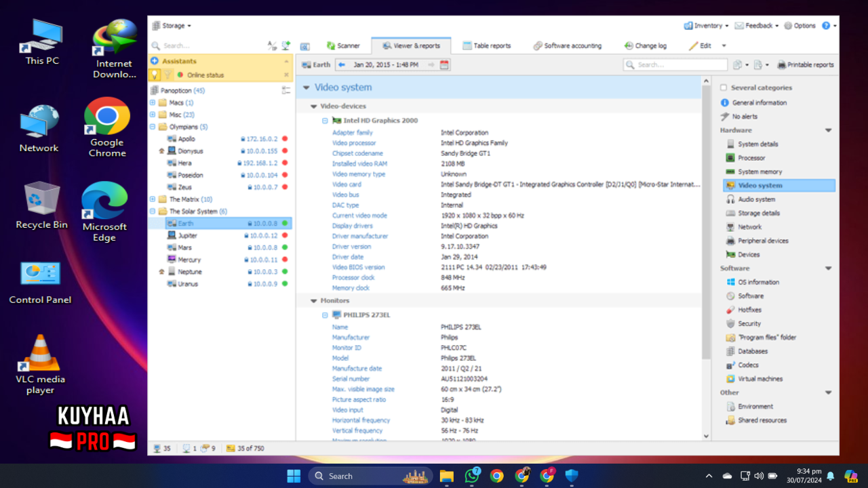
Task: Open the Storage dropdown
Action: click(x=172, y=26)
